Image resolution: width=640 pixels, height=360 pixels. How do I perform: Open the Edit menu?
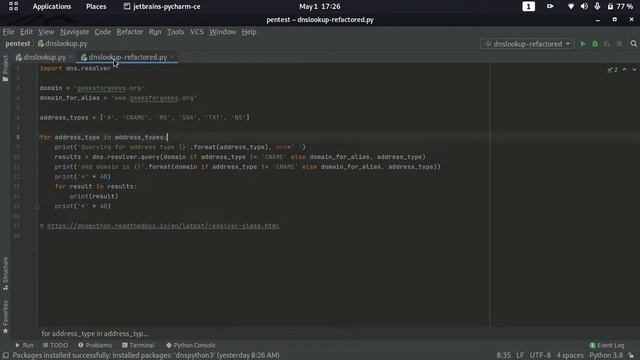click(x=26, y=32)
